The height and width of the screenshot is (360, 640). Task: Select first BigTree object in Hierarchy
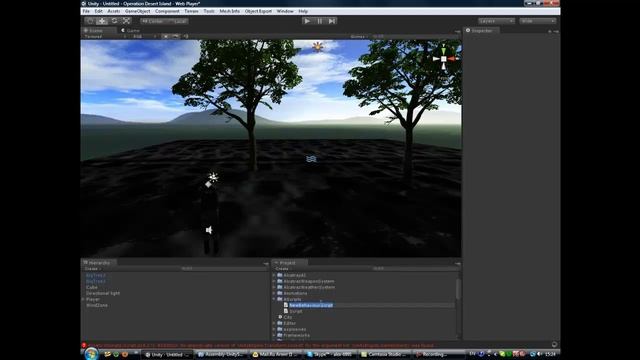(x=96, y=276)
